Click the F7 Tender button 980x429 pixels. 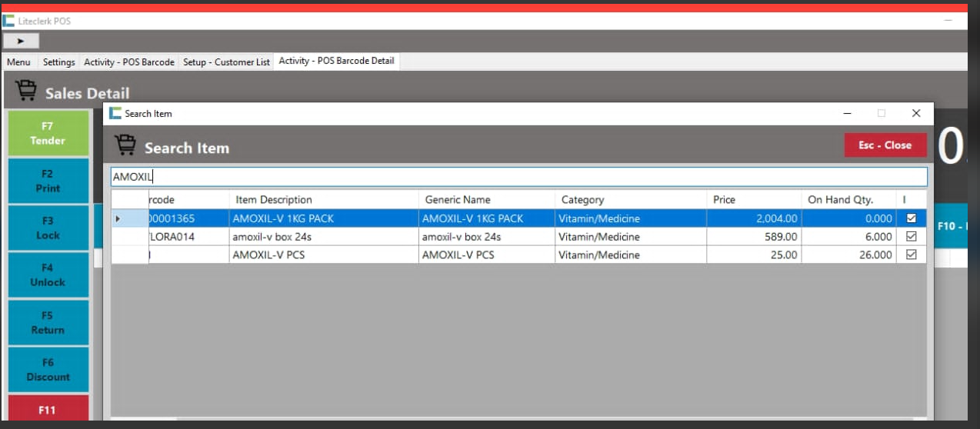pos(48,133)
